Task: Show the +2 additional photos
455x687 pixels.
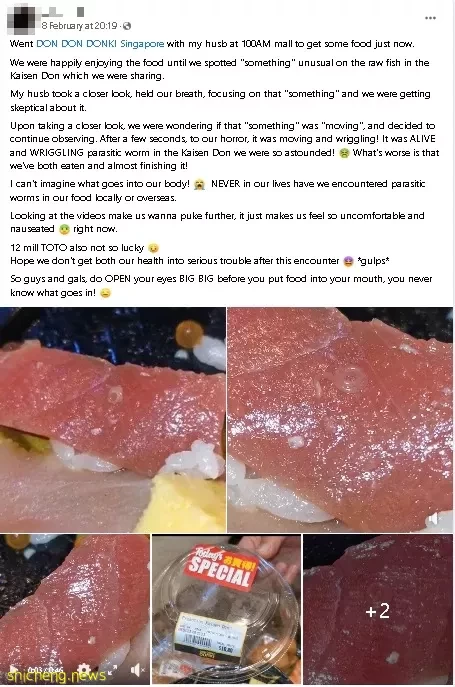Action: tap(378, 609)
